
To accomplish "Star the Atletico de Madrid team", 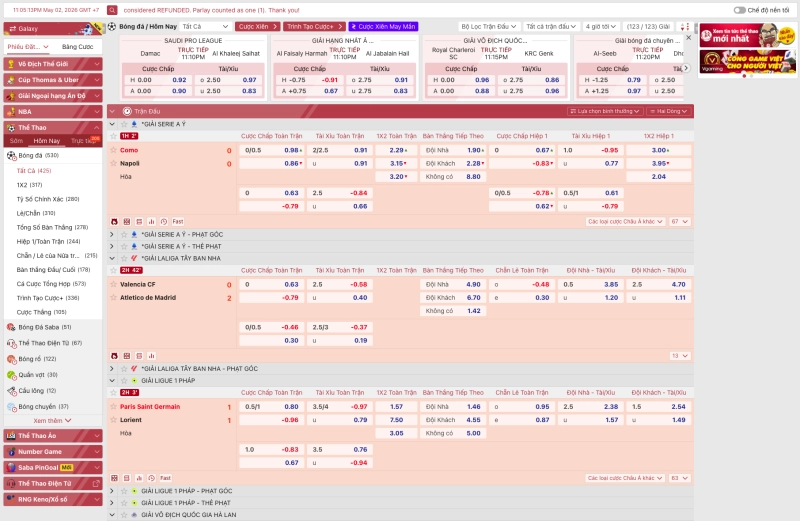I will tap(114, 297).
